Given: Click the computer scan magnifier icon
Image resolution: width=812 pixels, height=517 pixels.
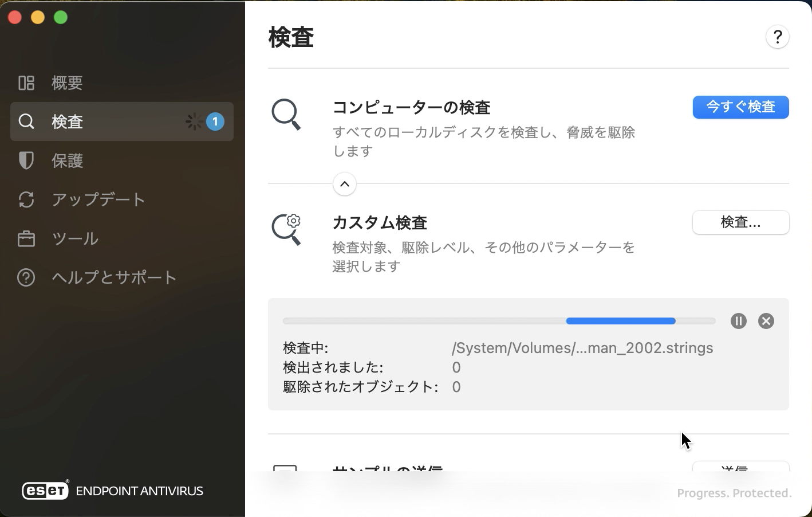Looking at the screenshot, I should 286,115.
